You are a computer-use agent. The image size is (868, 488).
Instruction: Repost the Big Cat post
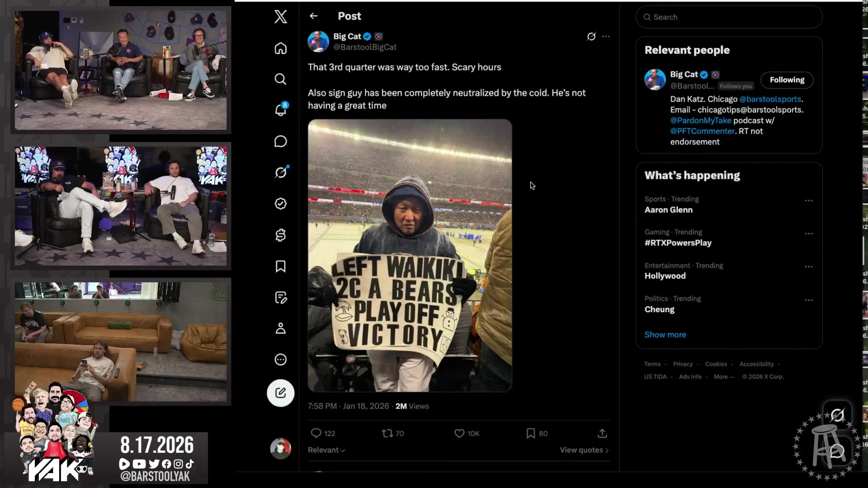[x=393, y=433]
